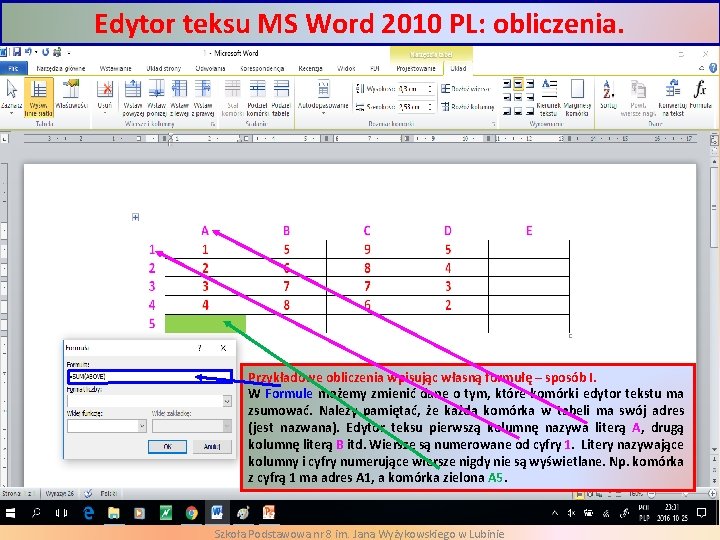This screenshot has height=540, width=720.
Task: Switch to Projektowanie table tools tab
Action: [x=416, y=68]
